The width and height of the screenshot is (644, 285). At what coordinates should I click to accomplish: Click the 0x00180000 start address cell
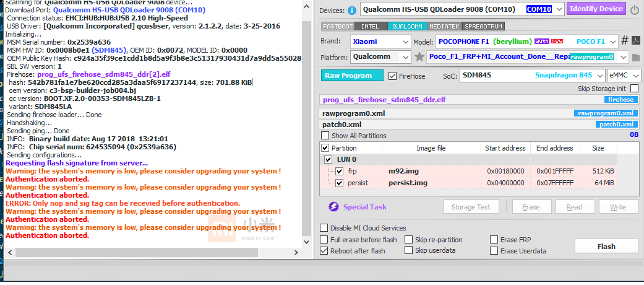(505, 171)
